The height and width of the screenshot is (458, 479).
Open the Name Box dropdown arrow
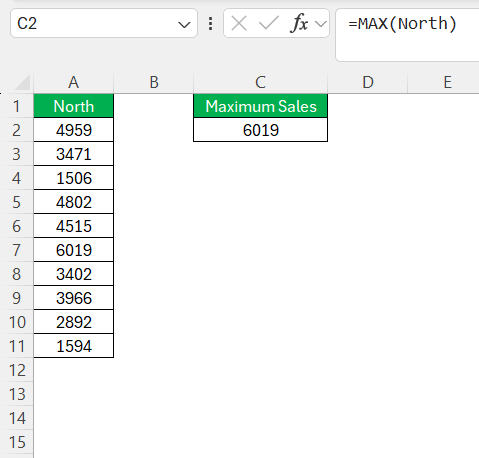[184, 25]
